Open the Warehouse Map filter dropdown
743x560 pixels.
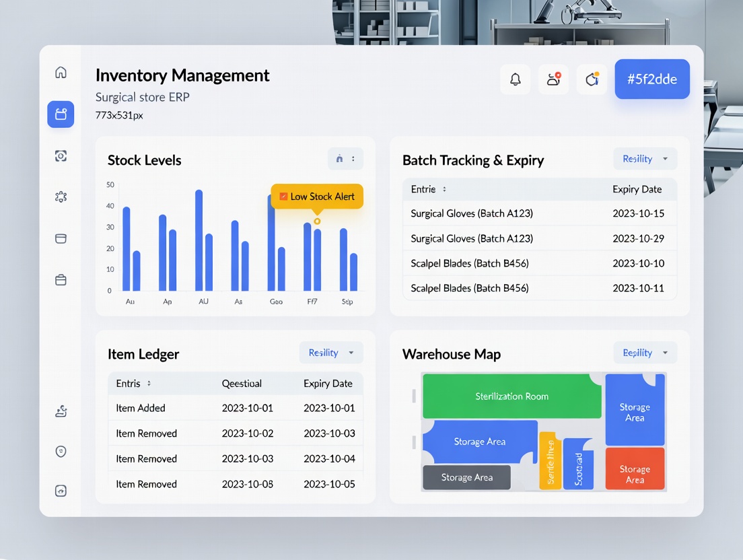click(x=645, y=353)
